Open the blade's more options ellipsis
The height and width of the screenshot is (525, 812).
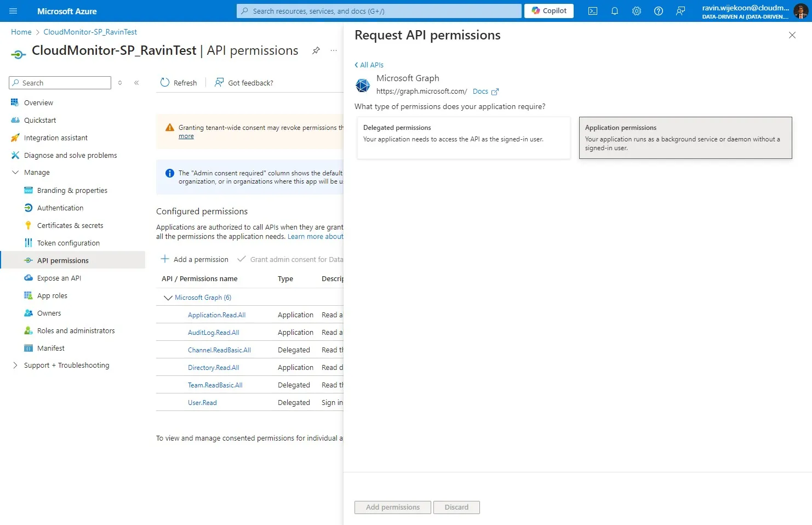(334, 50)
